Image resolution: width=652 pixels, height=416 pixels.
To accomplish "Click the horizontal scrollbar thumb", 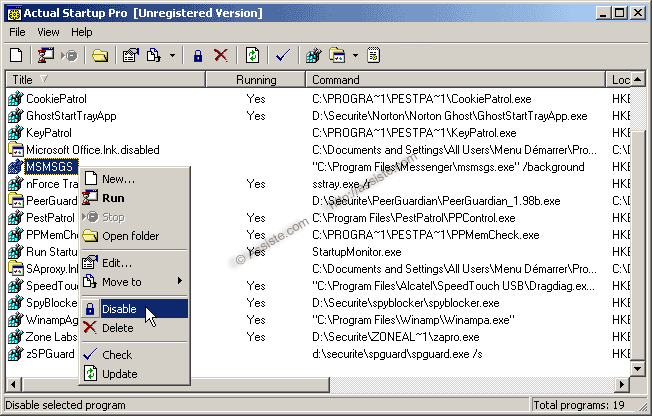I will (x=175, y=384).
